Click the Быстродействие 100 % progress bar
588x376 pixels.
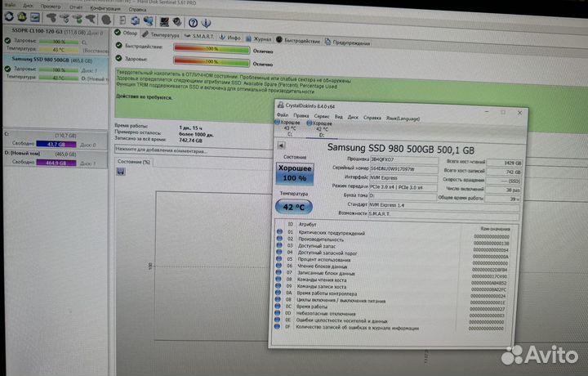click(212, 49)
